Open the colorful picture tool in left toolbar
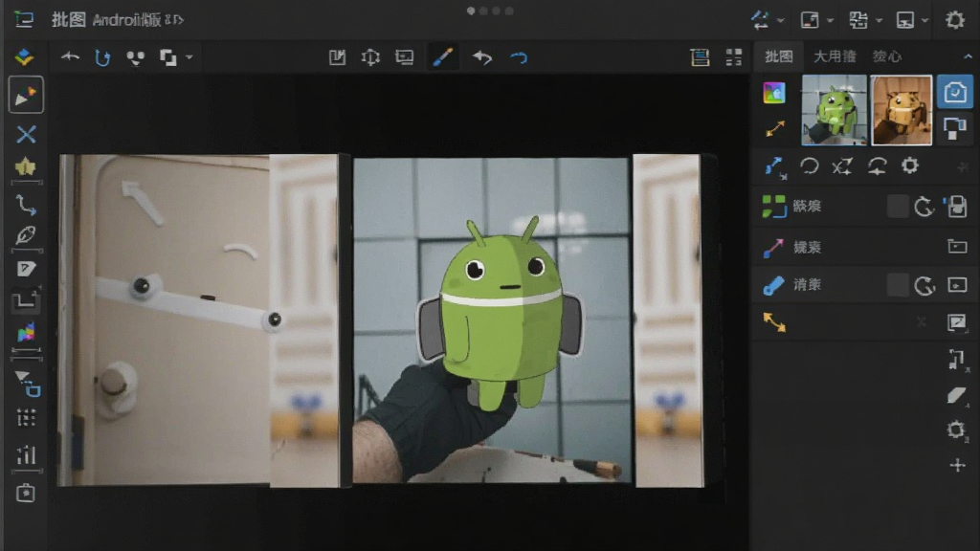This screenshot has width=980, height=551. coord(26,332)
